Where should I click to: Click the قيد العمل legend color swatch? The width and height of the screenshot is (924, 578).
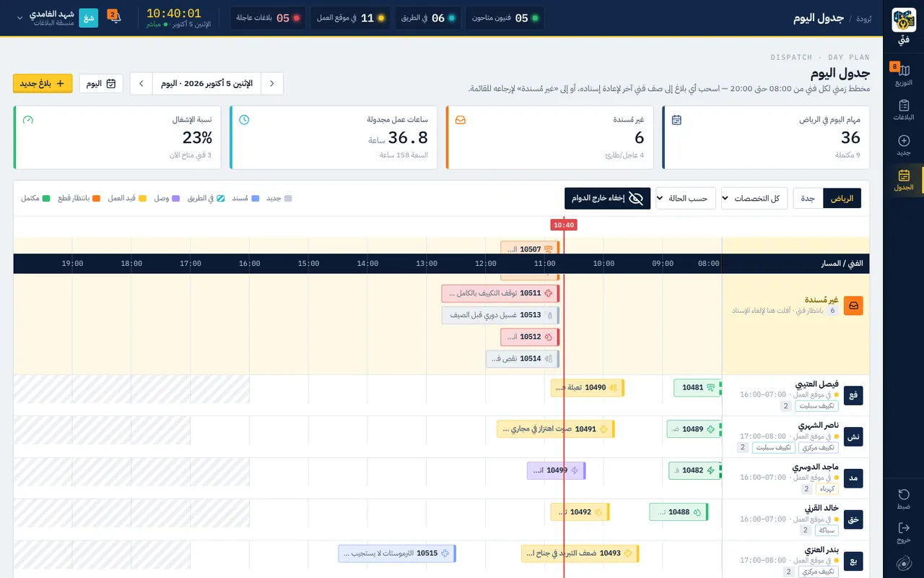pos(142,198)
